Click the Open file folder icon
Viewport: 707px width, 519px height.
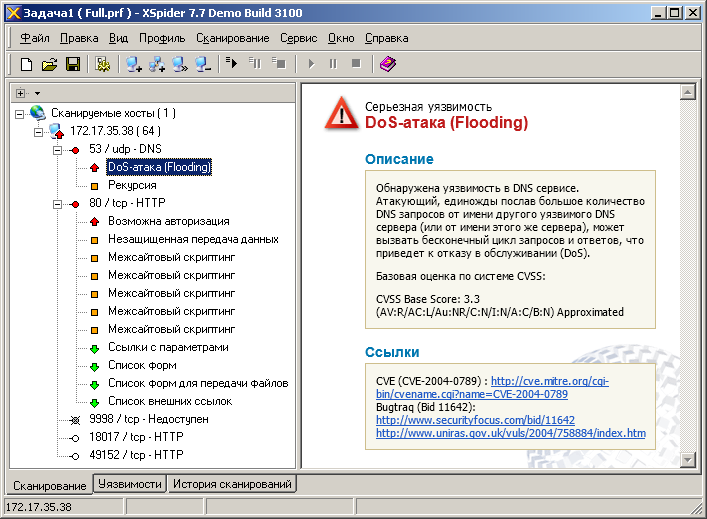(49, 64)
